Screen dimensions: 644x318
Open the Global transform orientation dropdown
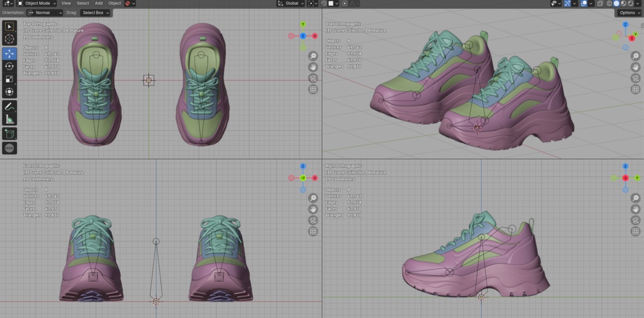[x=291, y=3]
